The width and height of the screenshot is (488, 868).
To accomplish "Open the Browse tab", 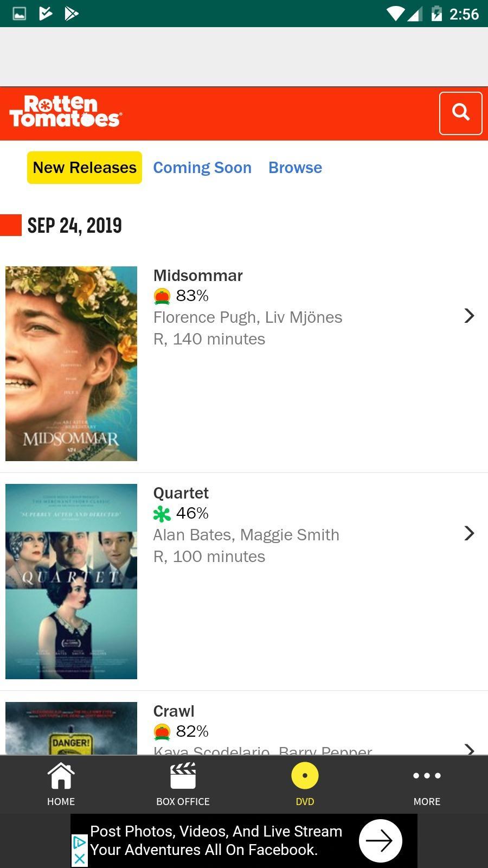I will pyautogui.click(x=295, y=168).
